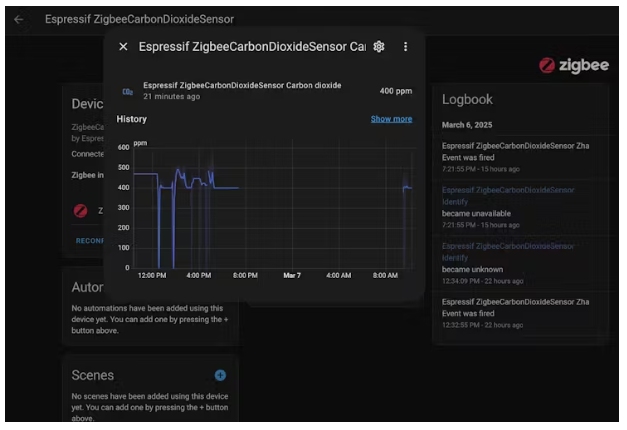Close the carbon dioxide sensor dialog
This screenshot has height=430, width=627.
(123, 47)
